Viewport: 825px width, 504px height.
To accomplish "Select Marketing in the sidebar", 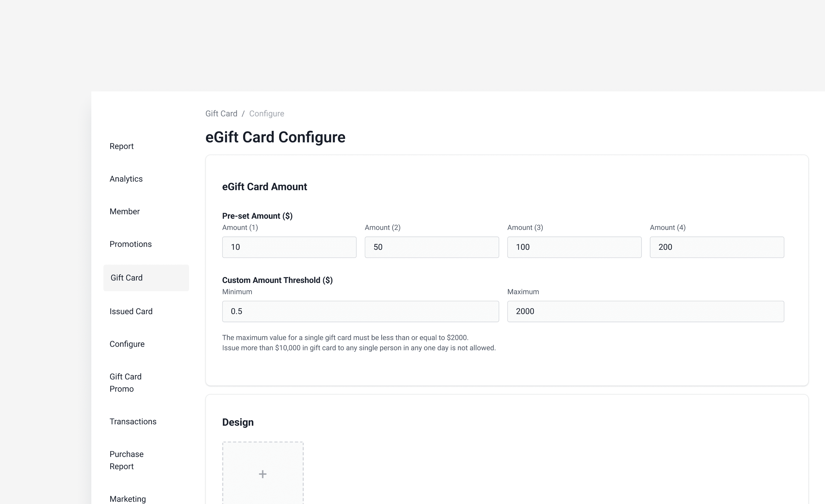I will pos(128,499).
